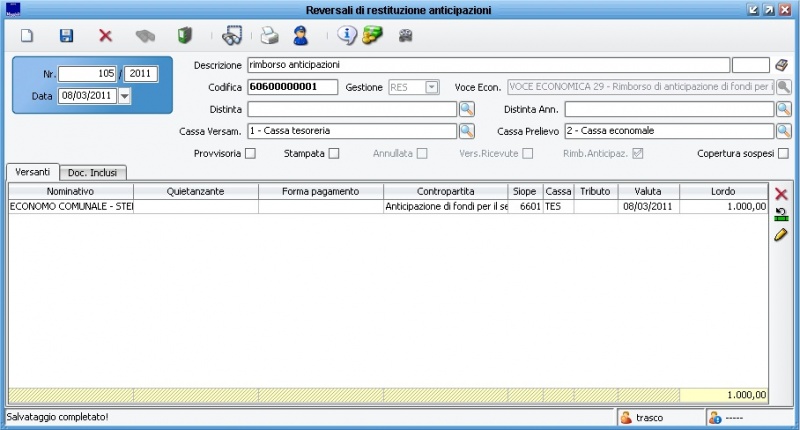Edit the row with the pencil icon
This screenshot has height=430, width=800.
[781, 234]
